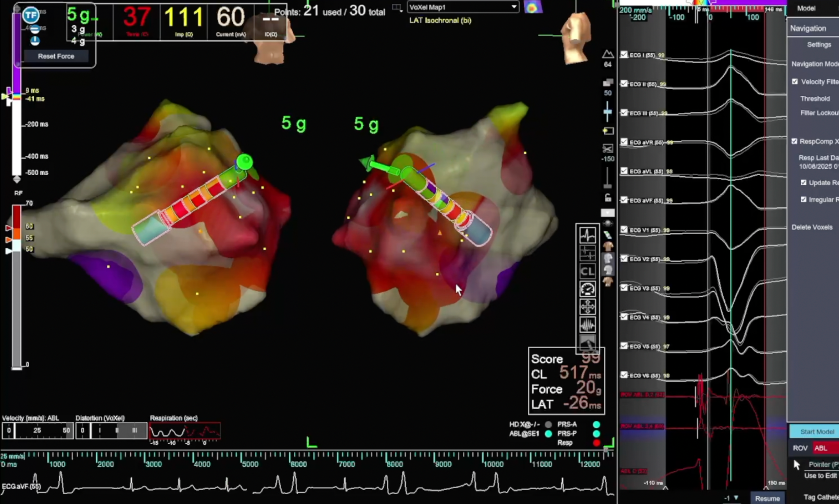839x504 pixels.
Task: Switch to the Model tab
Action: point(807,8)
